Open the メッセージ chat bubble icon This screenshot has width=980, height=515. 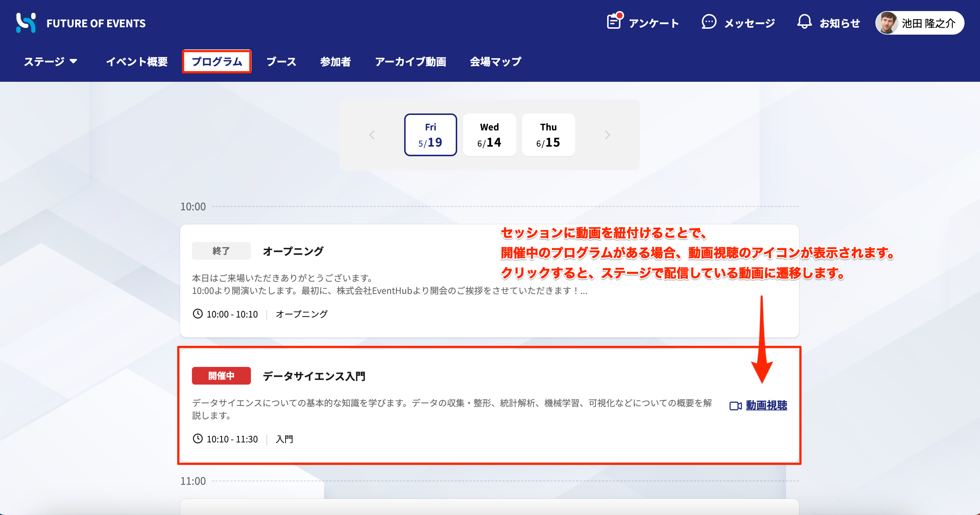709,22
